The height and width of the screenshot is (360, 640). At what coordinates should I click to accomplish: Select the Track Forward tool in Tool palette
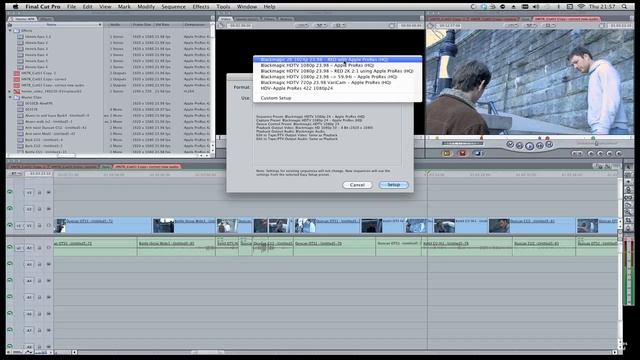click(x=628, y=182)
